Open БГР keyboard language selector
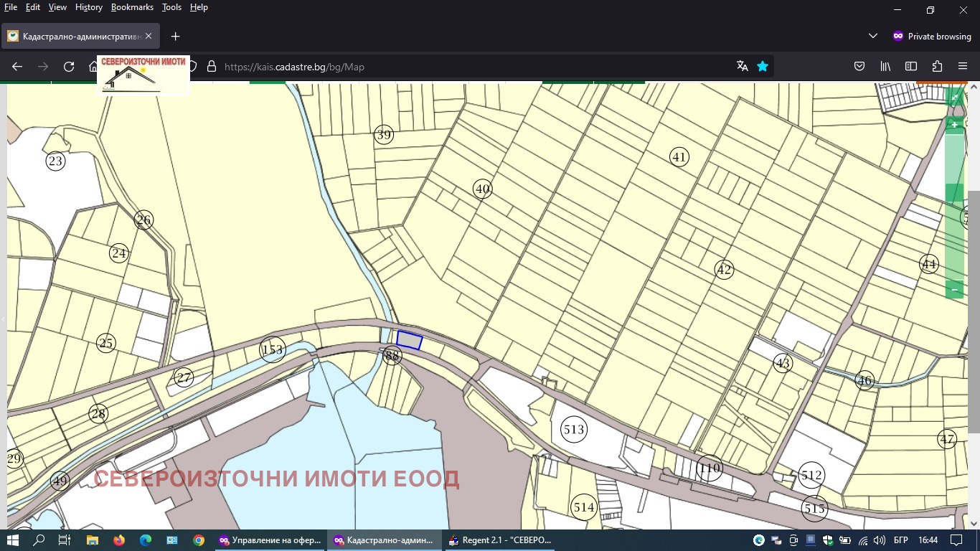 (900, 540)
